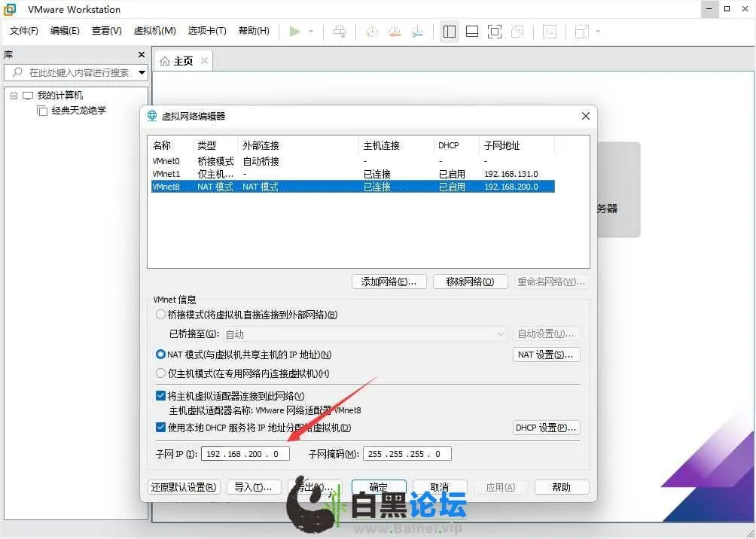Collapse the 我的计算机 tree node
Image resolution: width=756 pixels, height=539 pixels.
(14, 96)
